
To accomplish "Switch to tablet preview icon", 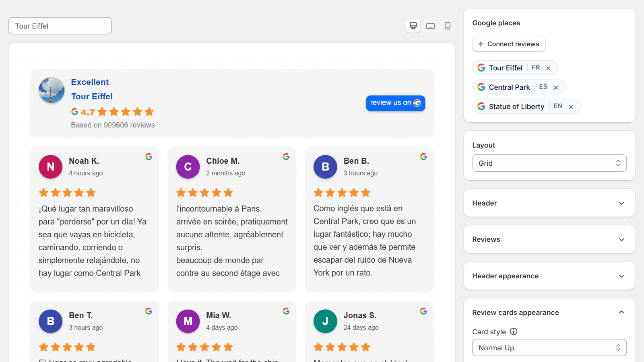I will point(430,26).
